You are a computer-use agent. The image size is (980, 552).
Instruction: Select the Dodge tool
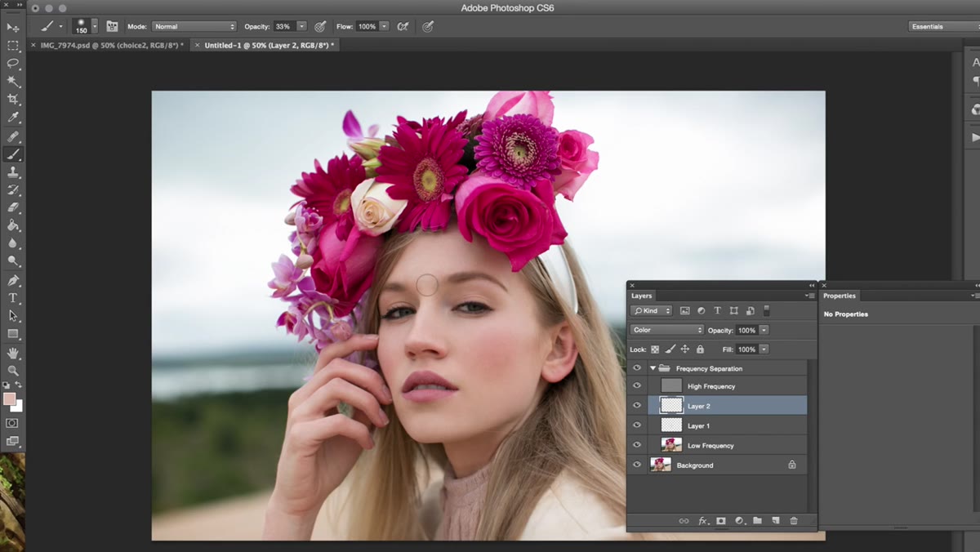[13, 261]
